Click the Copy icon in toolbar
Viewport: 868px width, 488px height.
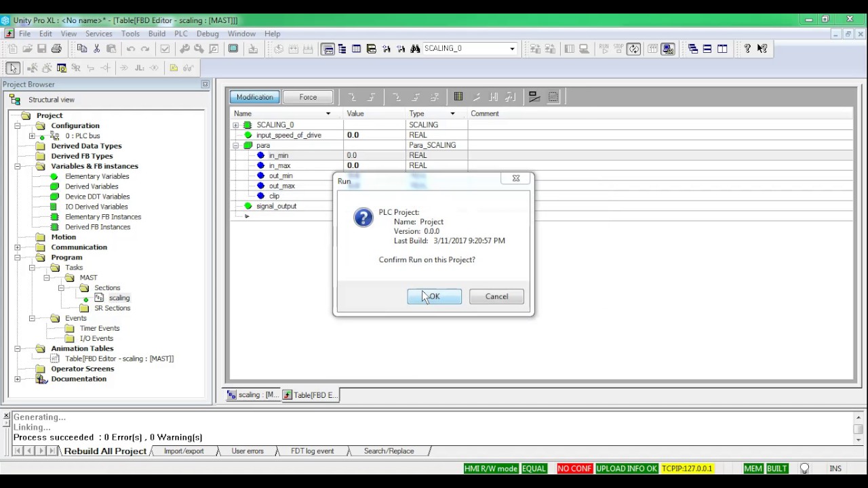[82, 49]
